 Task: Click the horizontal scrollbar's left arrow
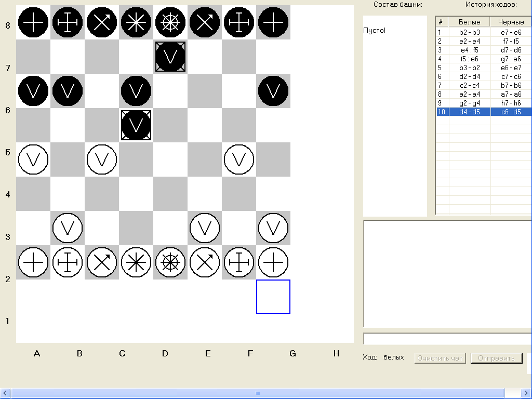5,393
